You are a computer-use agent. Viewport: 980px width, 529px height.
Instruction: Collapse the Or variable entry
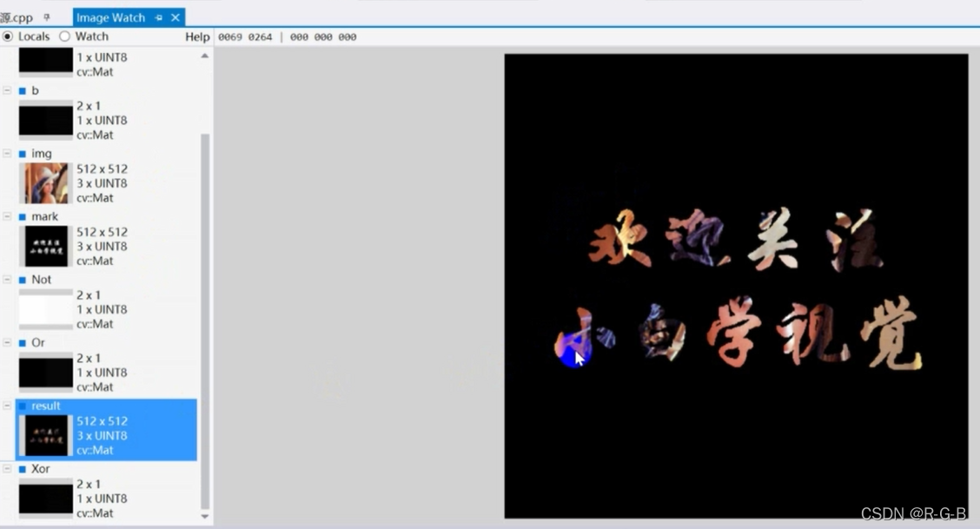[x=7, y=343]
